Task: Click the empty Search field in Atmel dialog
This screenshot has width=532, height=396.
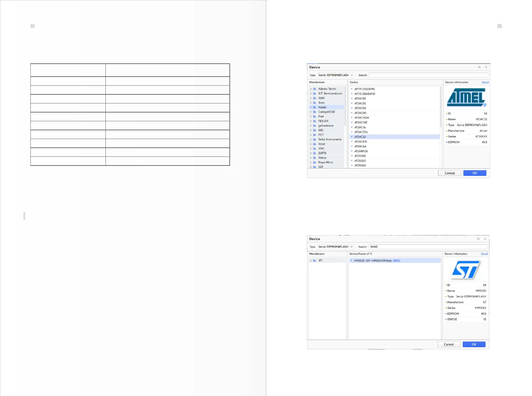Action: click(428, 75)
